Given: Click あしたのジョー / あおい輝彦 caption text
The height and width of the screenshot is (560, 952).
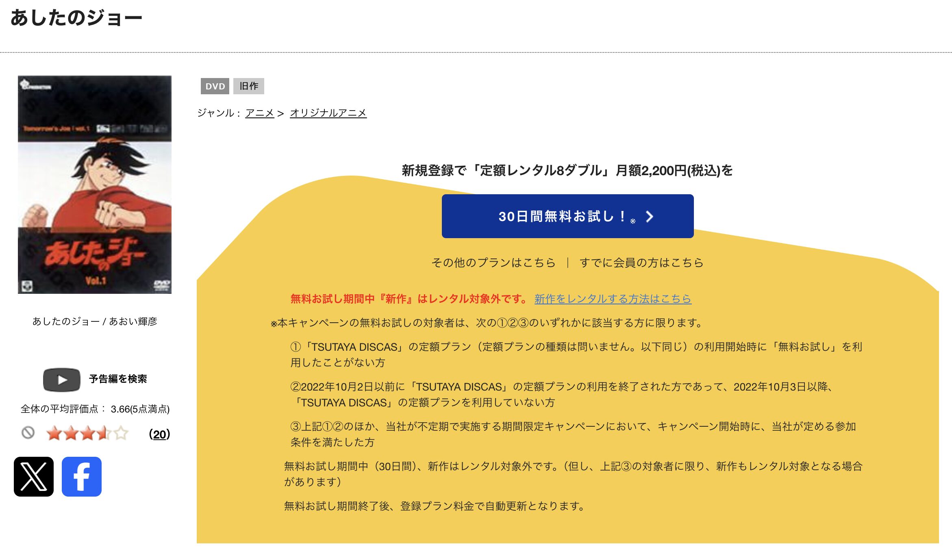Looking at the screenshot, I should [95, 321].
